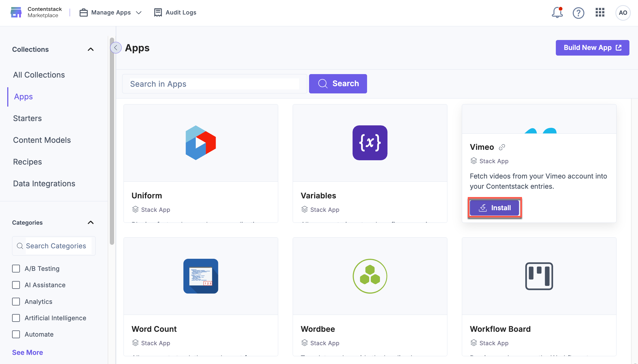Open the Workflow Board app title
The height and width of the screenshot is (364, 638).
[x=500, y=329]
